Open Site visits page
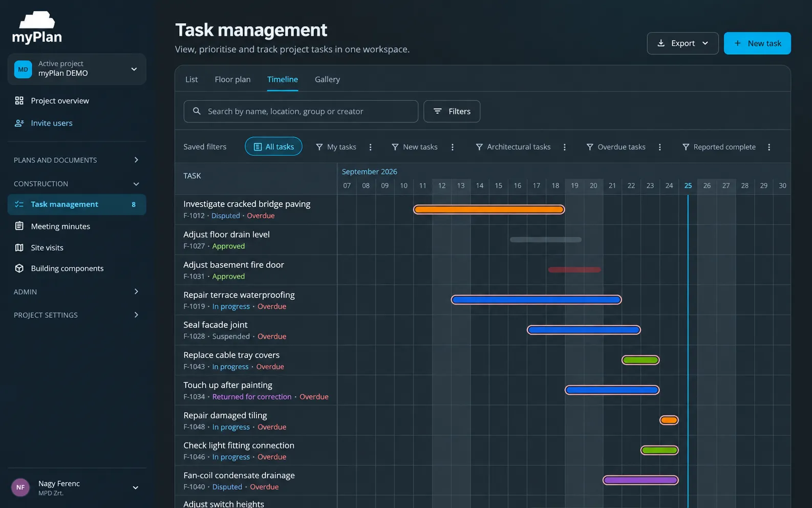The height and width of the screenshot is (508, 812). (77, 247)
